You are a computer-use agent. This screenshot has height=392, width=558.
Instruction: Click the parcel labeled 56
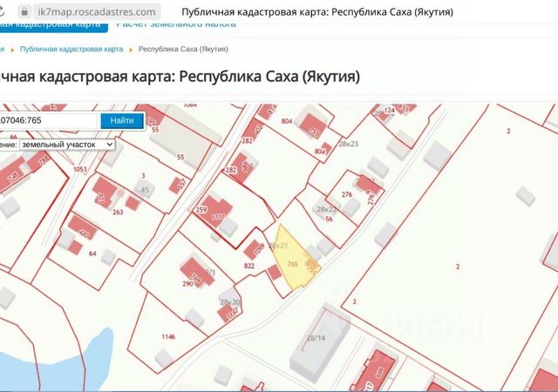pos(329,220)
